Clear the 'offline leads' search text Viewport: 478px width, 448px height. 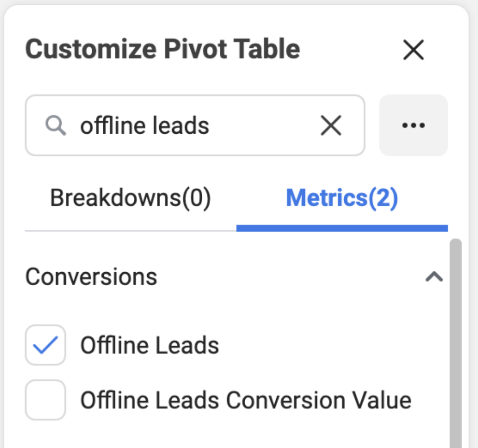[331, 125]
